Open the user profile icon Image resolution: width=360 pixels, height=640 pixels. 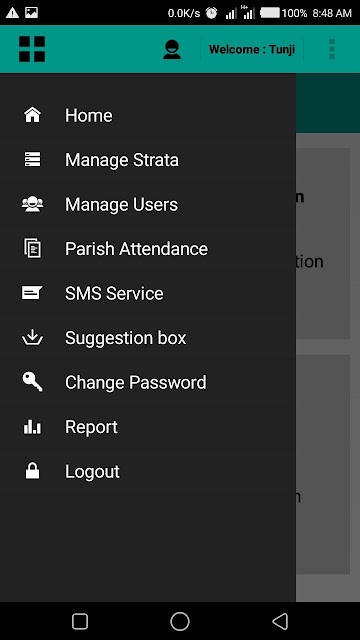point(172,49)
